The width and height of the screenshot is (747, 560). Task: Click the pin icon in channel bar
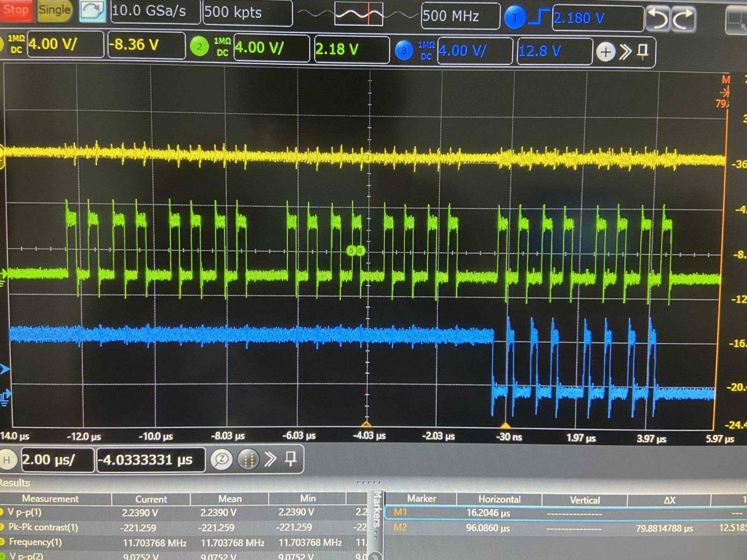pyautogui.click(x=643, y=51)
